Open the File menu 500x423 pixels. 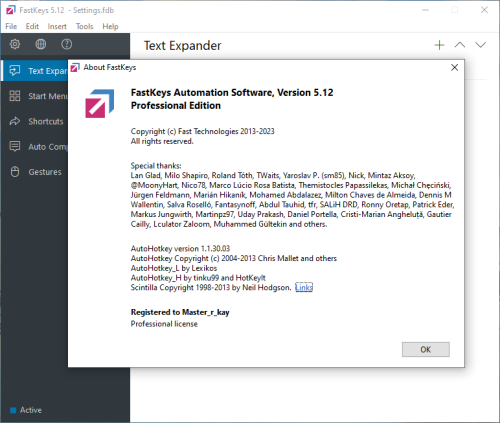pos(11,26)
